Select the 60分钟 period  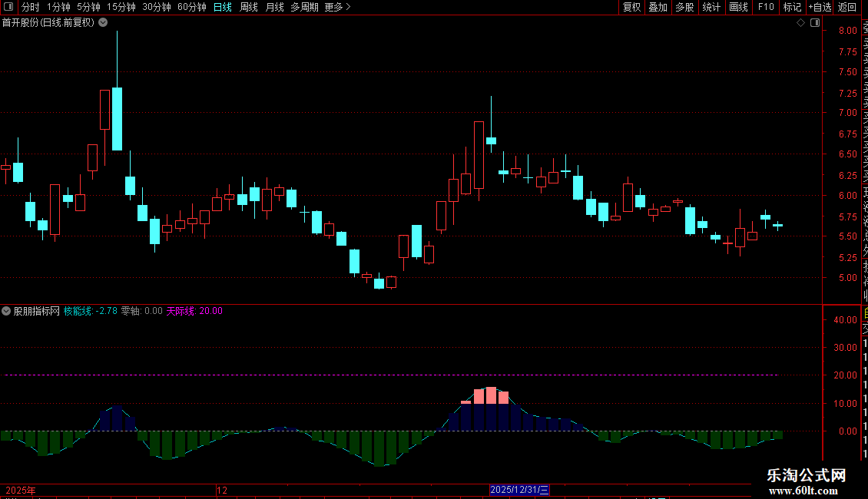(x=192, y=7)
